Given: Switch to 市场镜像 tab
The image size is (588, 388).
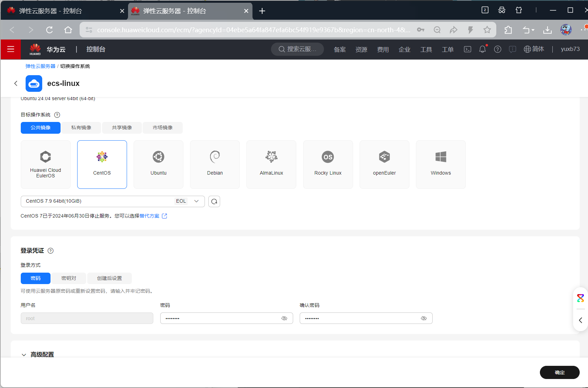Looking at the screenshot, I should [x=163, y=128].
